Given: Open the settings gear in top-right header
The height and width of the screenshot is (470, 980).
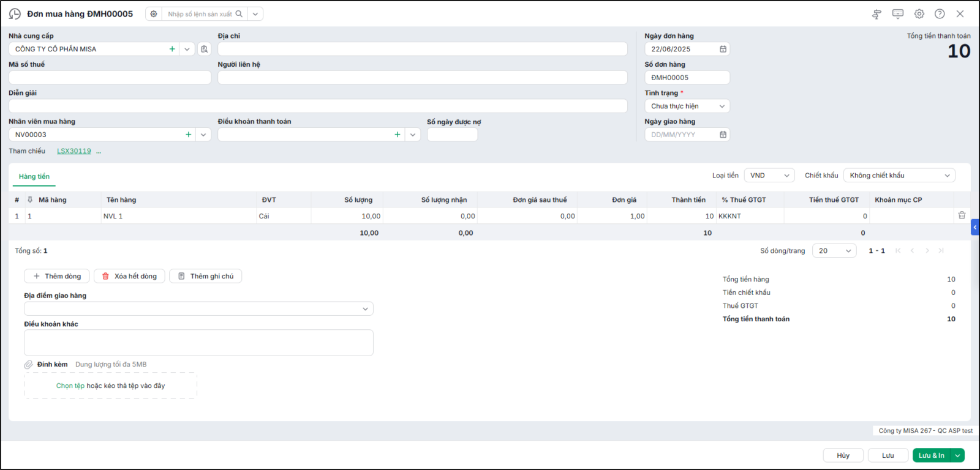Looking at the screenshot, I should pos(919,14).
